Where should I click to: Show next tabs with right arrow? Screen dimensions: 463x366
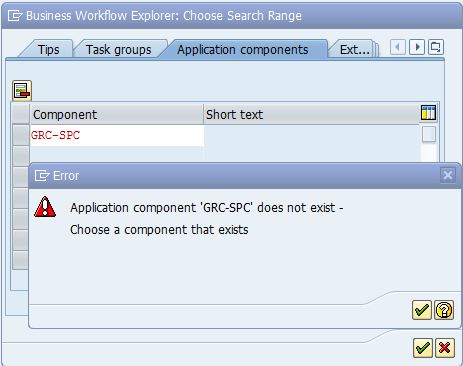point(417,47)
